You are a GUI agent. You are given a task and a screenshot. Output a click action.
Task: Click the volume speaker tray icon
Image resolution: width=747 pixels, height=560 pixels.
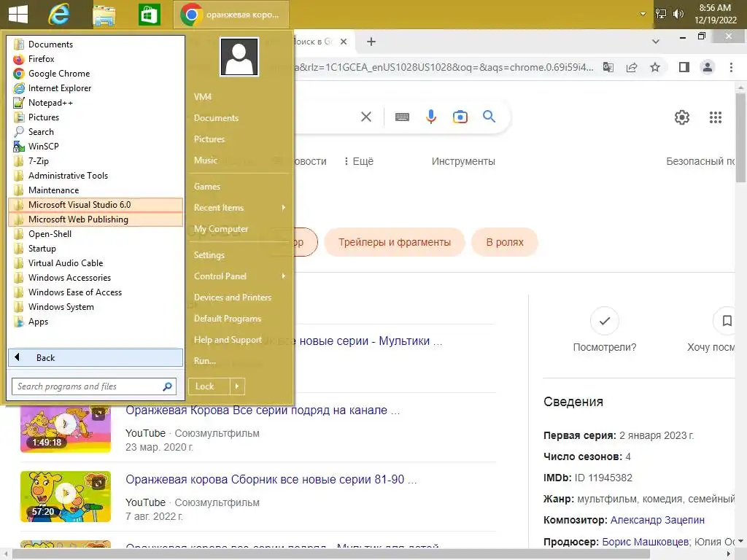pyautogui.click(x=678, y=14)
